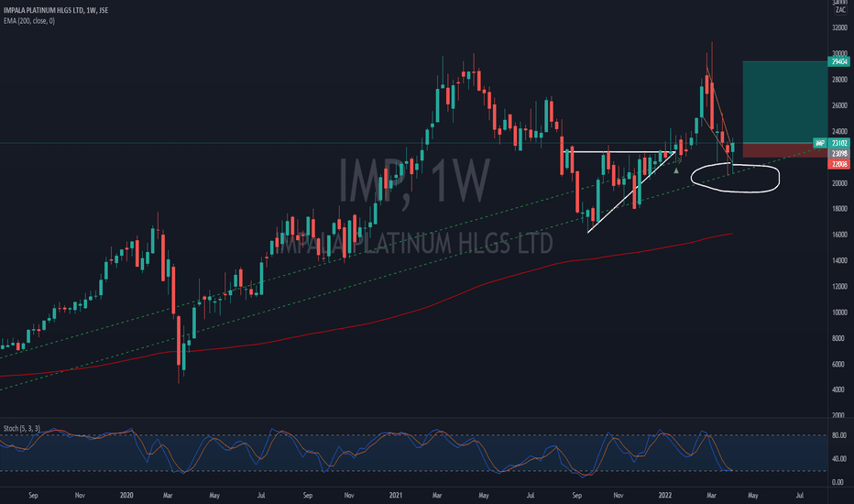
Task: Select the Stoch (5, 3, 3) indicator label
Action: 21,428
